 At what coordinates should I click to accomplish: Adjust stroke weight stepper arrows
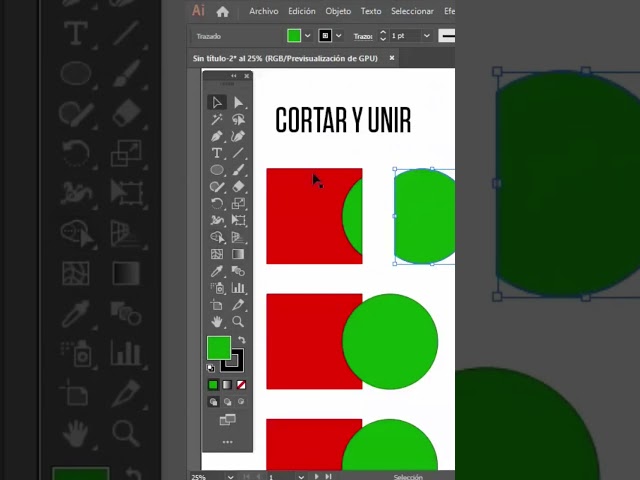[383, 36]
